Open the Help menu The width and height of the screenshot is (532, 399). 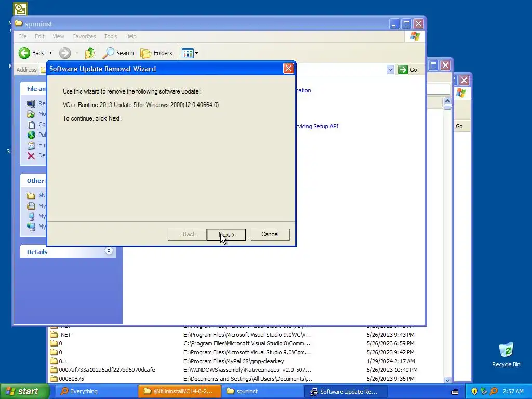(x=130, y=36)
